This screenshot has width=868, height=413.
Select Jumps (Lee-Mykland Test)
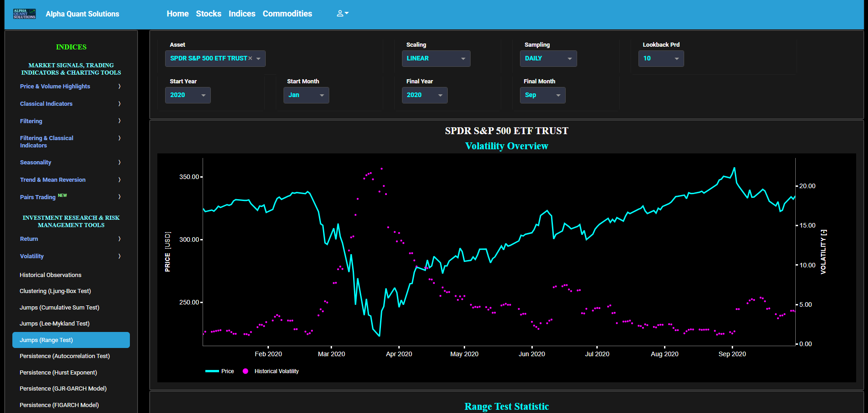click(x=71, y=324)
